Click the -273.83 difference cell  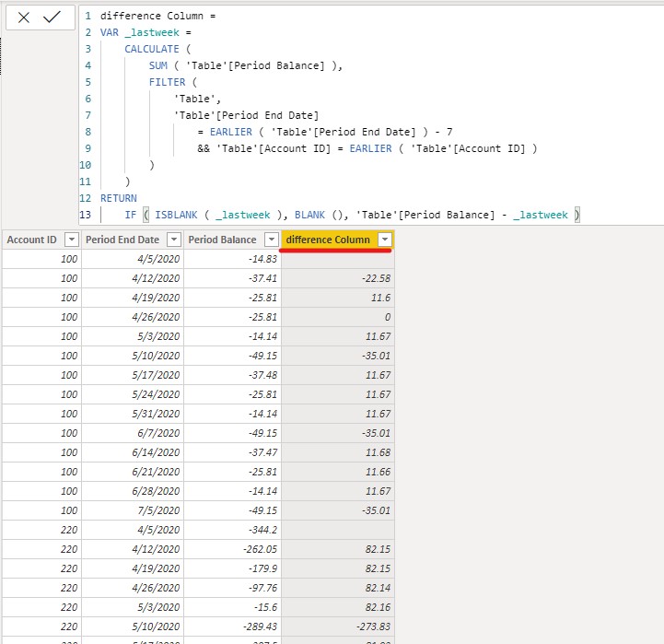click(338, 626)
